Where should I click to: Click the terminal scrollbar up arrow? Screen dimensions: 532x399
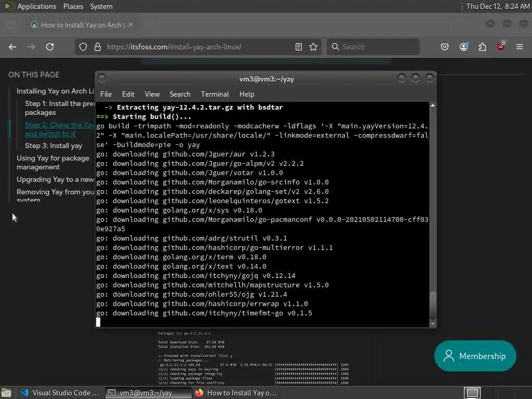[x=433, y=105]
